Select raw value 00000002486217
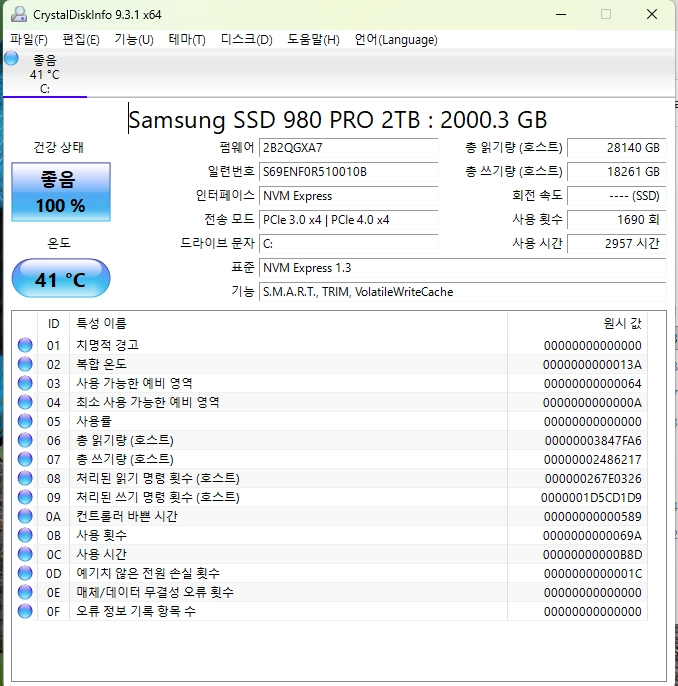 tap(593, 460)
